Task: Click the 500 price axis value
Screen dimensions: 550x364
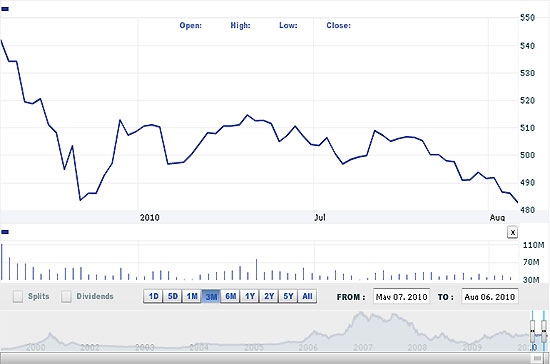Action: (528, 155)
